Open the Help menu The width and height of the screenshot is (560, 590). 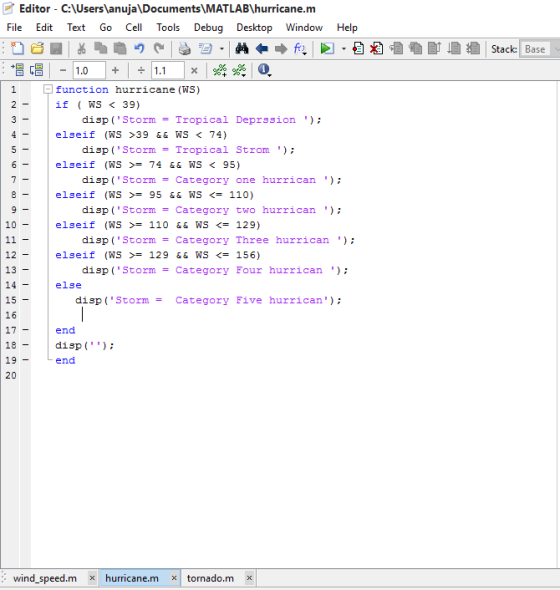tap(347, 27)
